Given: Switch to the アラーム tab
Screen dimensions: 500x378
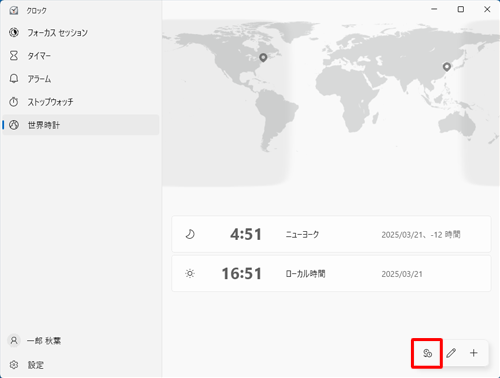Looking at the screenshot, I should click(39, 79).
